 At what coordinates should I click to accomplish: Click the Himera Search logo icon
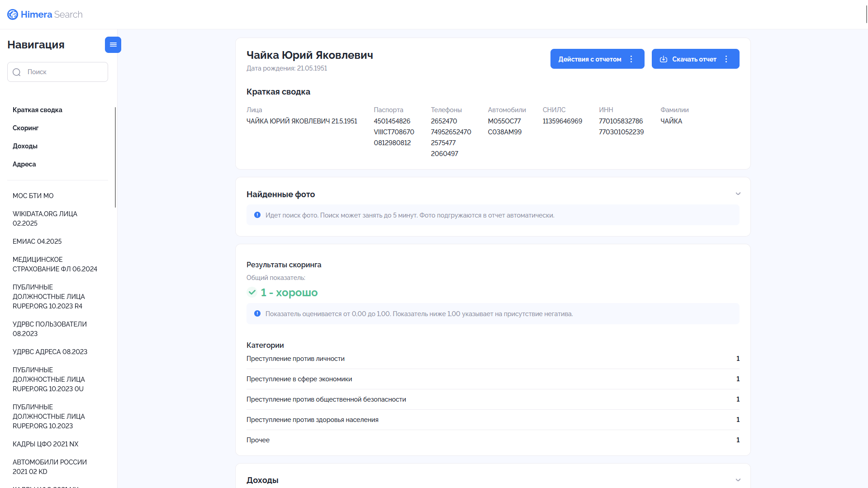click(13, 14)
